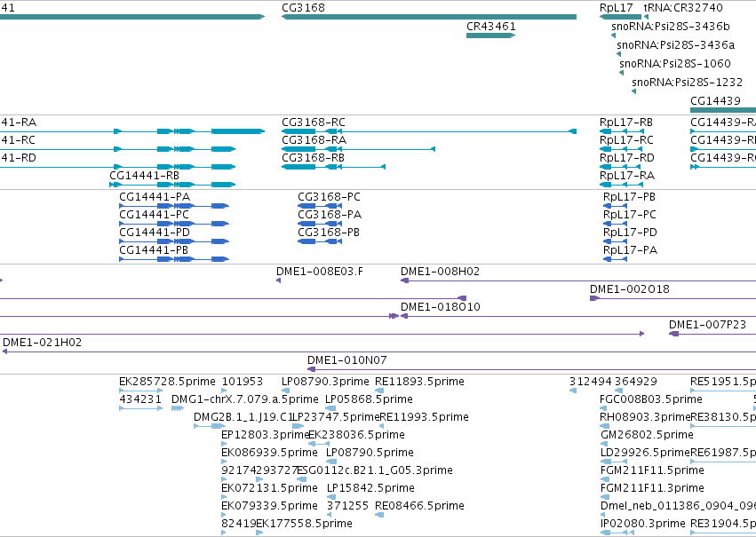Select the DME1-002O18 clone label
The image size is (756, 537).
[630, 289]
